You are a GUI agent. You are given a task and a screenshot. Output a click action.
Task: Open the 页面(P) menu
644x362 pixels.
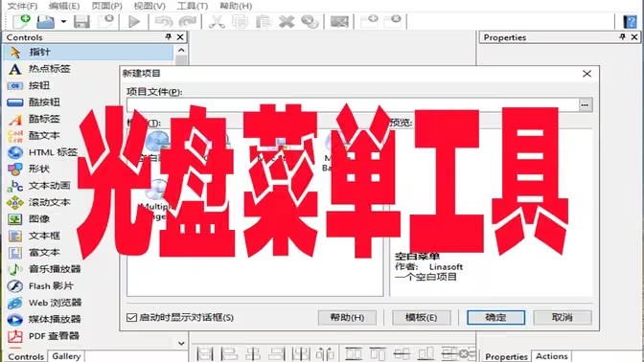click(x=106, y=6)
